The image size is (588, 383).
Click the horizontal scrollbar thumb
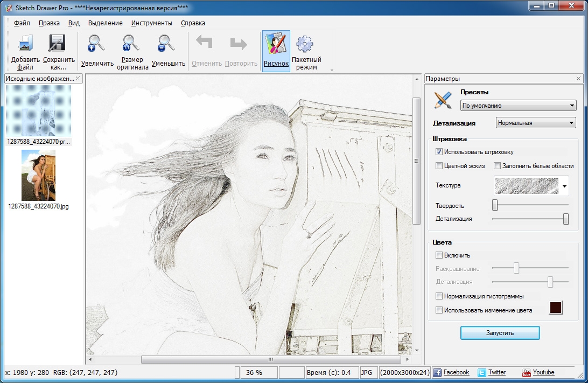pos(270,359)
